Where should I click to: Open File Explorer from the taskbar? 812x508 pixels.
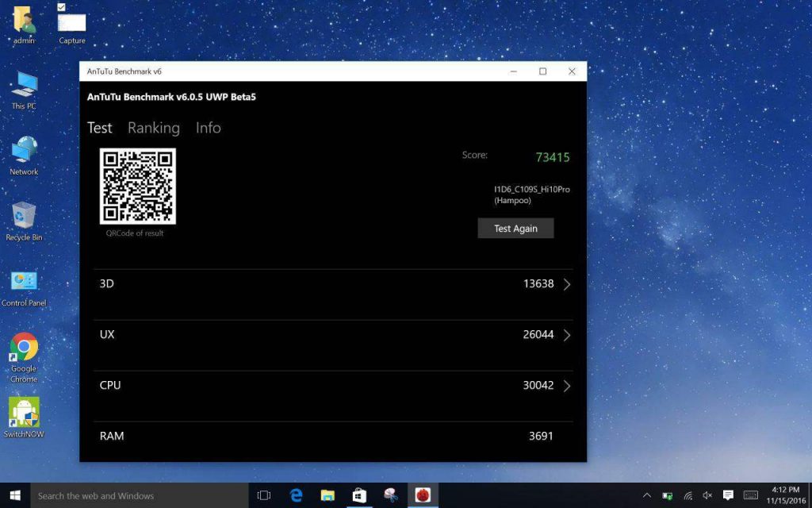[x=327, y=495]
